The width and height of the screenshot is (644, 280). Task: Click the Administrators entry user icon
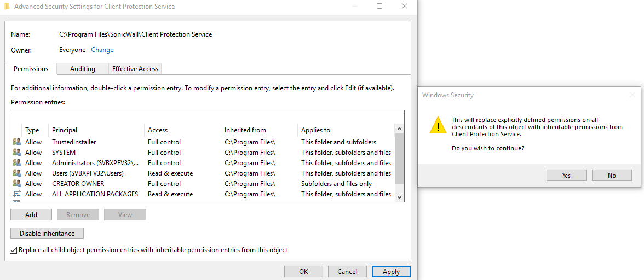coord(17,163)
